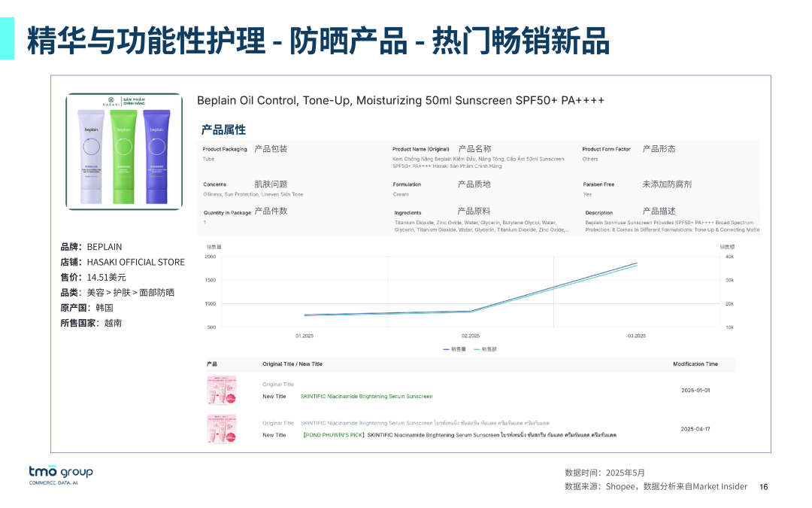Click the Quantity in Package label
This screenshot has height=508, width=812.
click(x=227, y=212)
